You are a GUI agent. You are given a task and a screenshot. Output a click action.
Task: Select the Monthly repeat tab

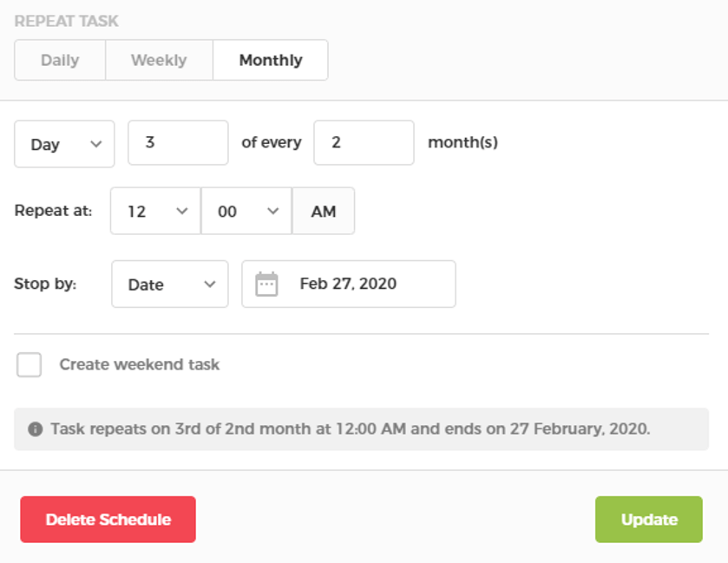tap(270, 60)
